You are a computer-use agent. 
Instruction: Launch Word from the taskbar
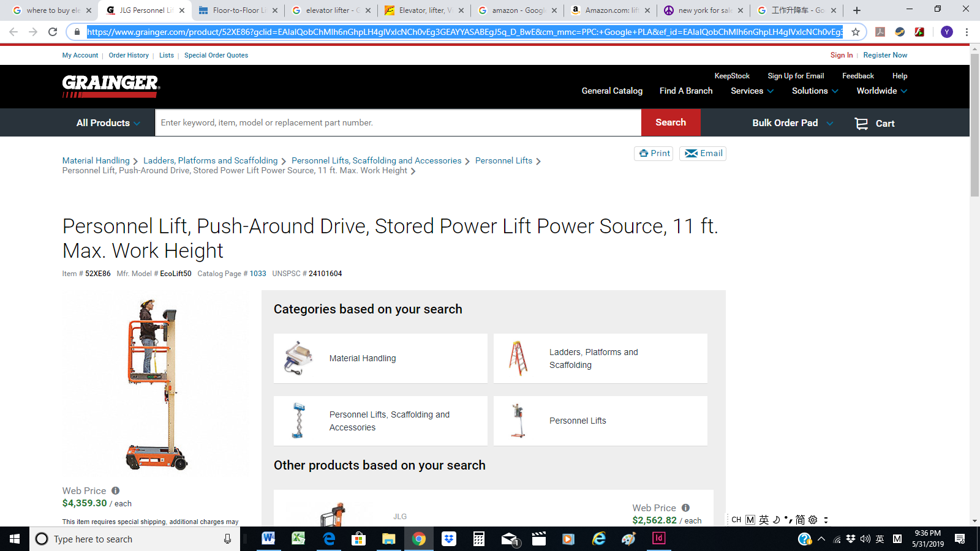[x=268, y=539]
